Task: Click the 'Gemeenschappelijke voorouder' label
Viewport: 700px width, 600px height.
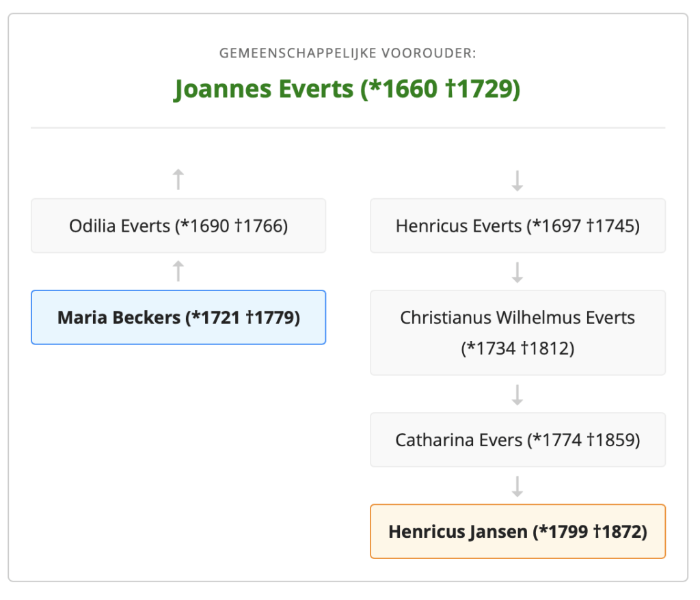Action: 347,53
